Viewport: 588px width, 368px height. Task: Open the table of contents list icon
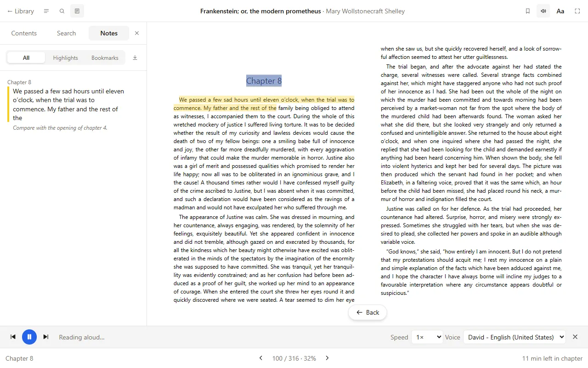[46, 11]
